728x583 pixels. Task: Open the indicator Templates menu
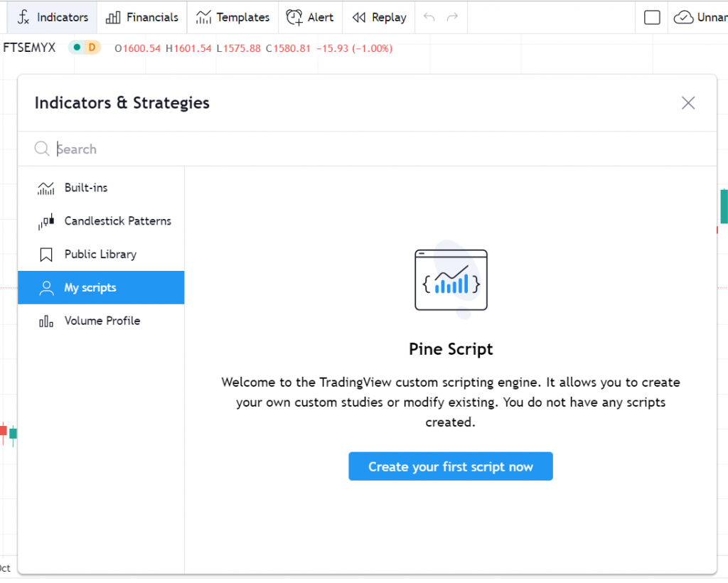coord(232,17)
